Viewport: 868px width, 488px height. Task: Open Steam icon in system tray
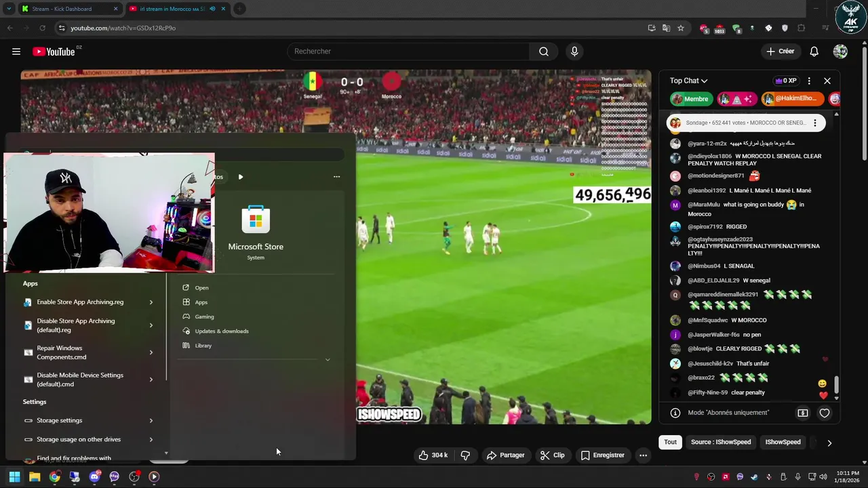click(x=754, y=476)
